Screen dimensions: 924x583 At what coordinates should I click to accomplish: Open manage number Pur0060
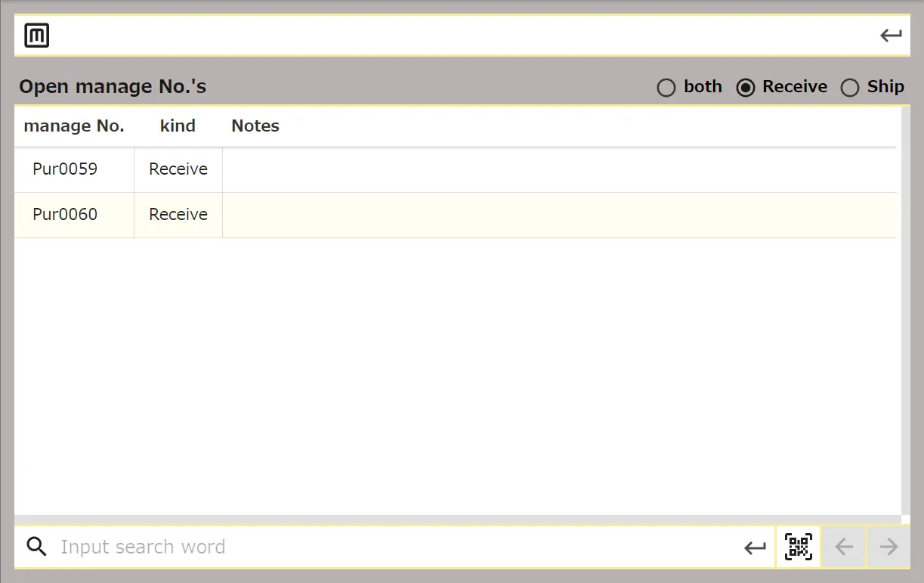point(65,215)
